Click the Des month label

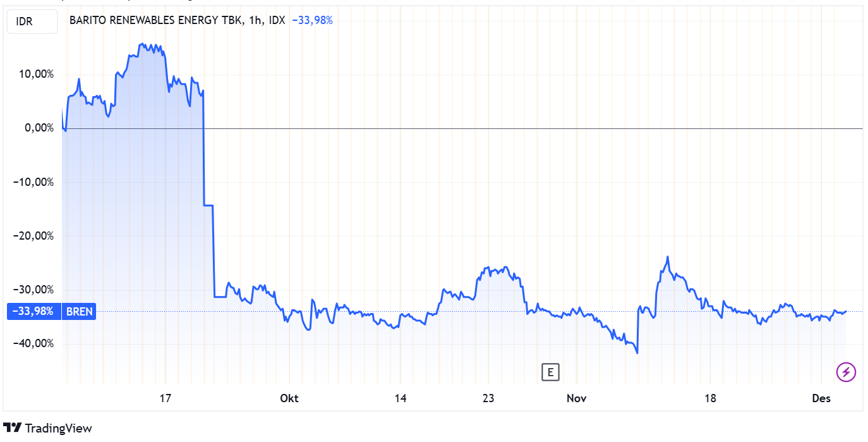tap(821, 398)
